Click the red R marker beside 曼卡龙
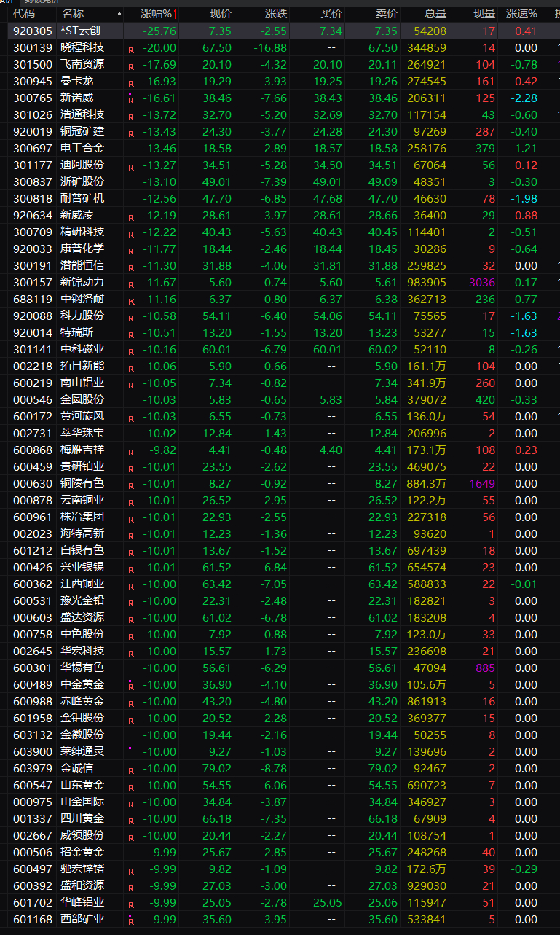 (131, 84)
